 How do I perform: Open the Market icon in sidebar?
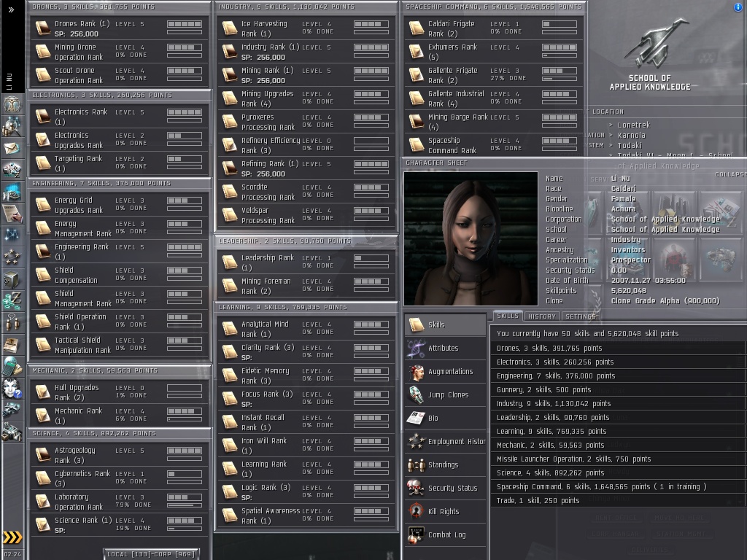pos(12,170)
